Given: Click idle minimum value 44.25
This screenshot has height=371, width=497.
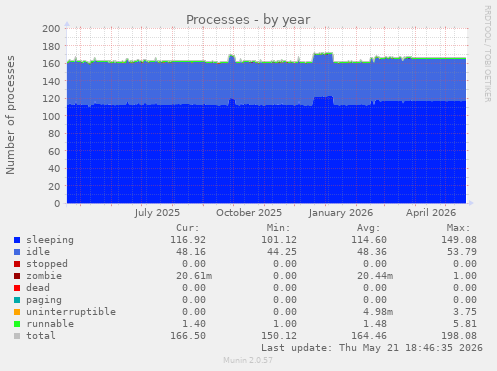Looking at the screenshot, I should 282,252.
